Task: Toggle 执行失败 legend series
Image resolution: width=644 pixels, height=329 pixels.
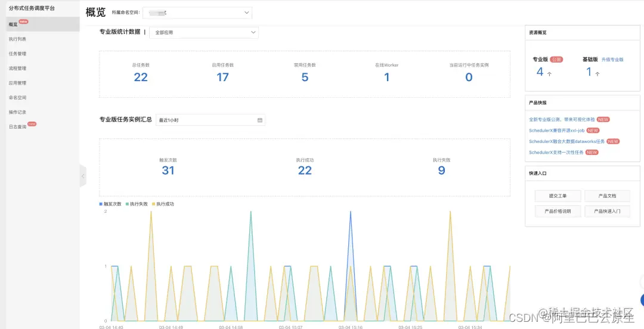Action: pyautogui.click(x=137, y=204)
